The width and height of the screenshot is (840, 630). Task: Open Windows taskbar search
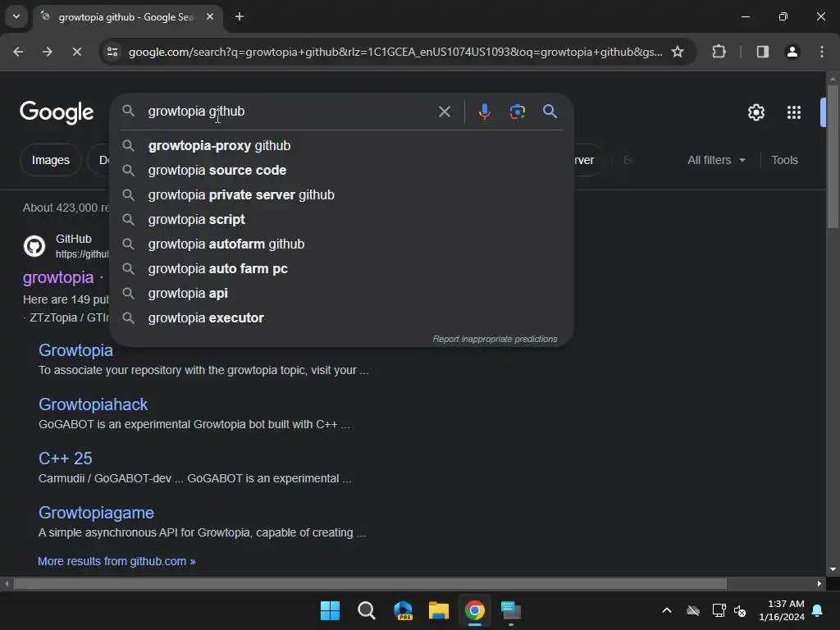367,610
